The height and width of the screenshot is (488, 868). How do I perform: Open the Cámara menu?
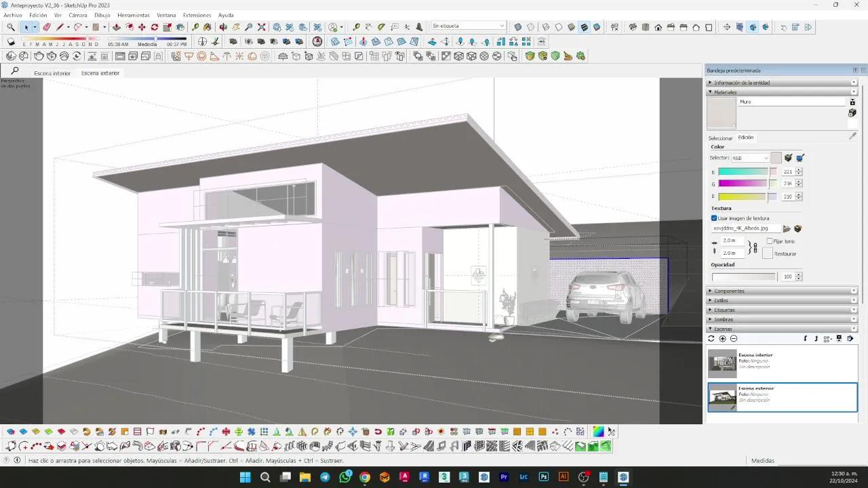coord(77,15)
